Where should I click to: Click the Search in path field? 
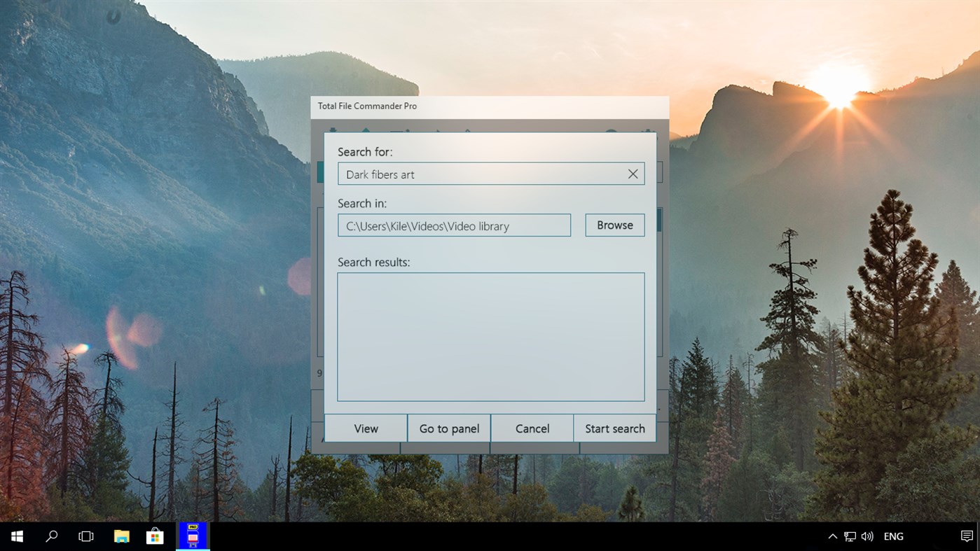pos(454,225)
